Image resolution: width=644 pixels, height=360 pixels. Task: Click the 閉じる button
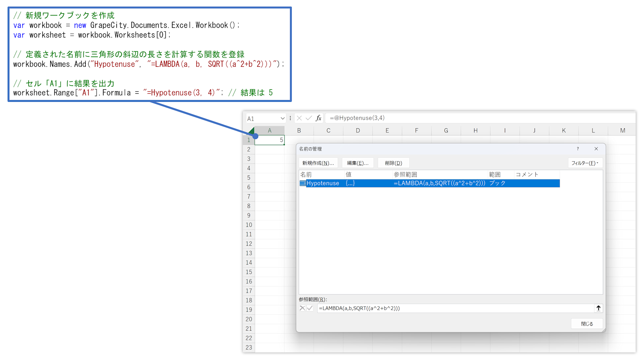coord(587,324)
